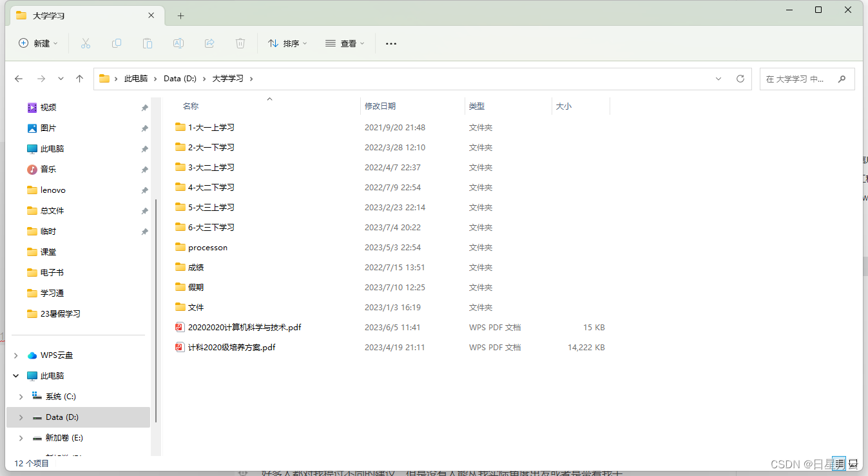Expand address bar history dropdown
Viewport: 868px width, 476px height.
pyautogui.click(x=719, y=79)
